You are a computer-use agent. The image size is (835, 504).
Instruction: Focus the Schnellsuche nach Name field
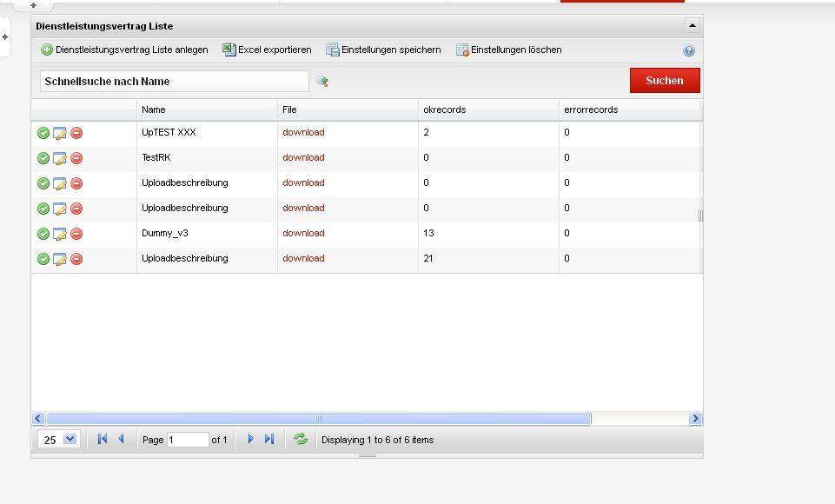(174, 81)
